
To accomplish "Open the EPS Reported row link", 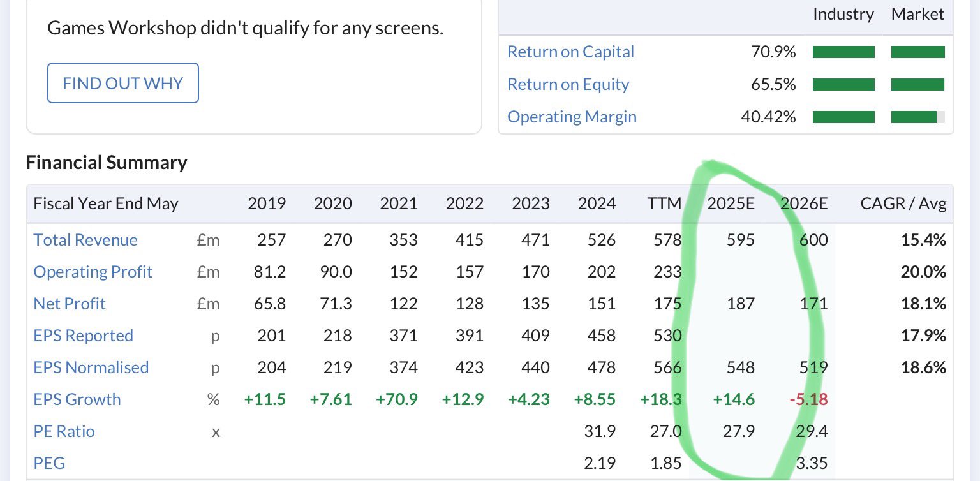I will coord(83,336).
